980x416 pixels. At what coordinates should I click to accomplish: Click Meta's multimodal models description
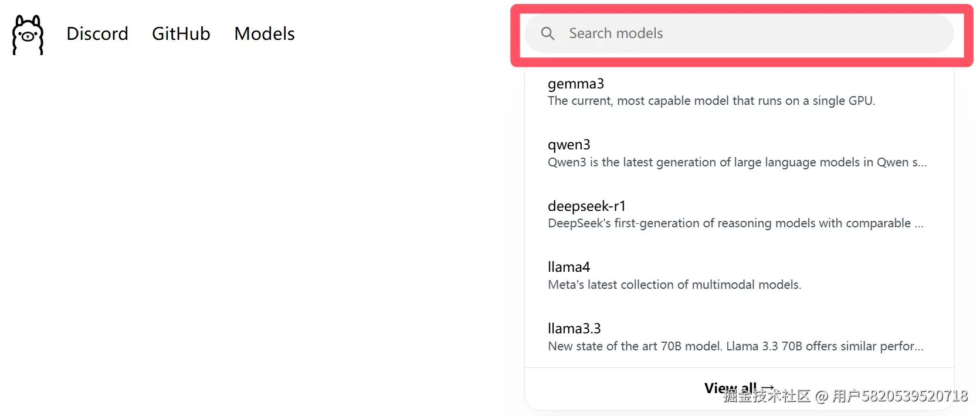674,285
